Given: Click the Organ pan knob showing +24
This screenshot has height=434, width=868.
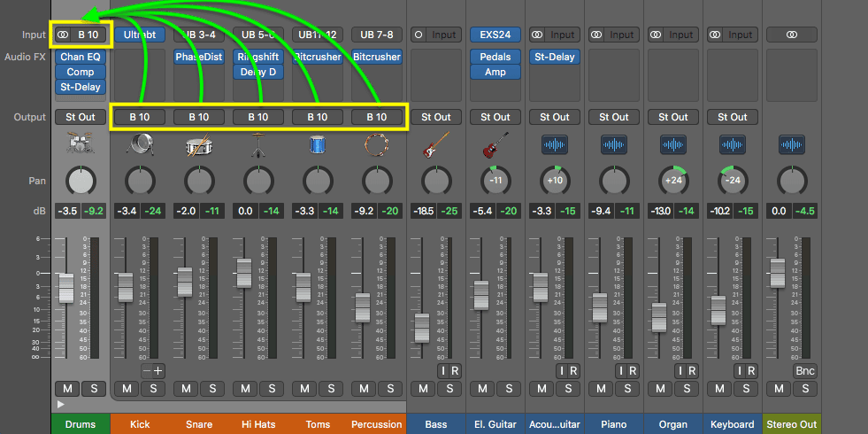Looking at the screenshot, I should 673,181.
